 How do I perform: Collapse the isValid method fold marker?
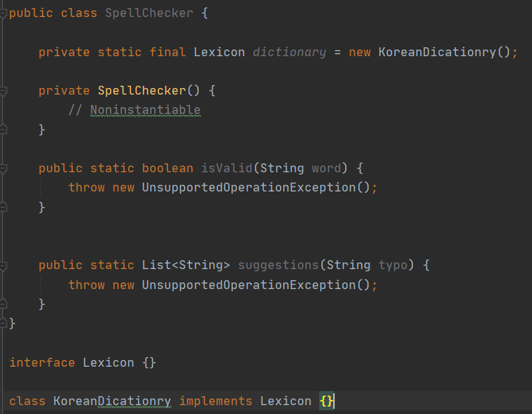pyautogui.click(x=3, y=169)
